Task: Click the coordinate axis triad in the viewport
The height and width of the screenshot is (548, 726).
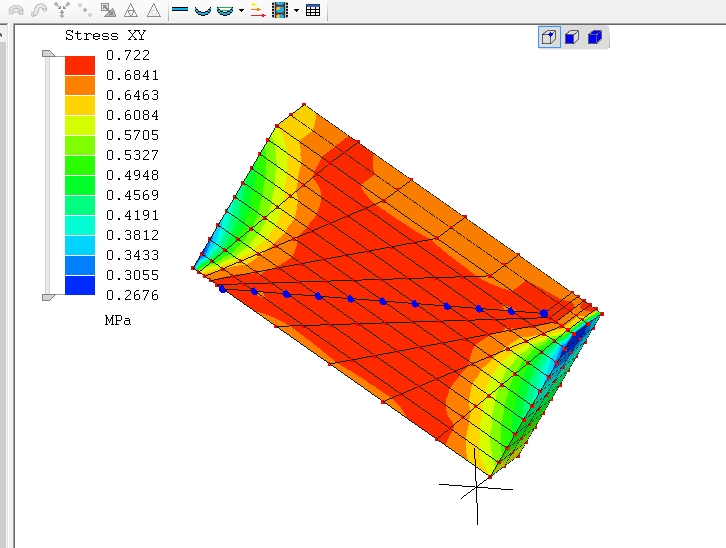Action: pyautogui.click(x=476, y=486)
